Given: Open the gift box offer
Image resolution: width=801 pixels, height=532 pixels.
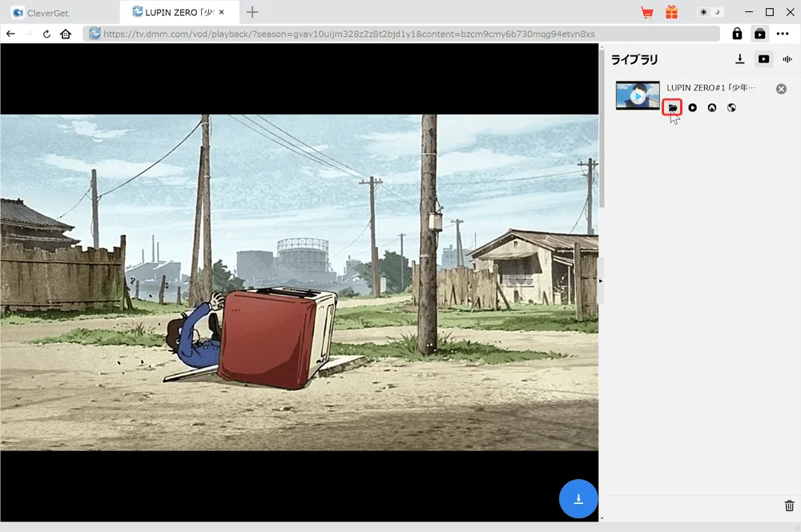Looking at the screenshot, I should [671, 12].
